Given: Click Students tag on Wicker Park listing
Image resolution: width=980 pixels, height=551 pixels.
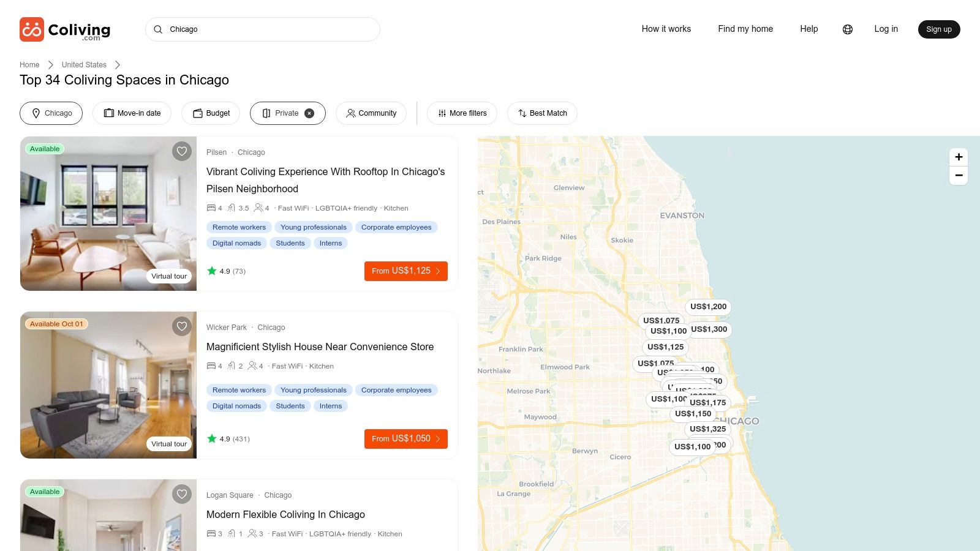Looking at the screenshot, I should (290, 406).
